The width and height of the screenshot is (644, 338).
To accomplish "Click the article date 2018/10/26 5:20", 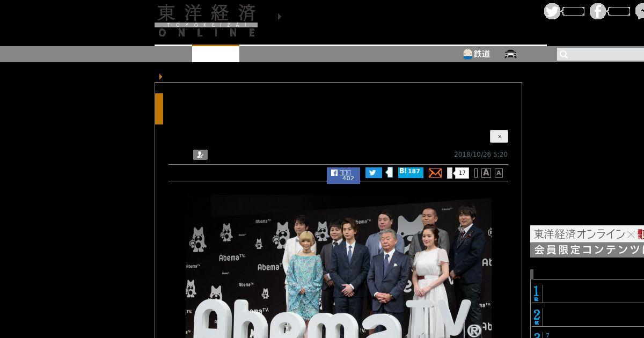I will (481, 155).
